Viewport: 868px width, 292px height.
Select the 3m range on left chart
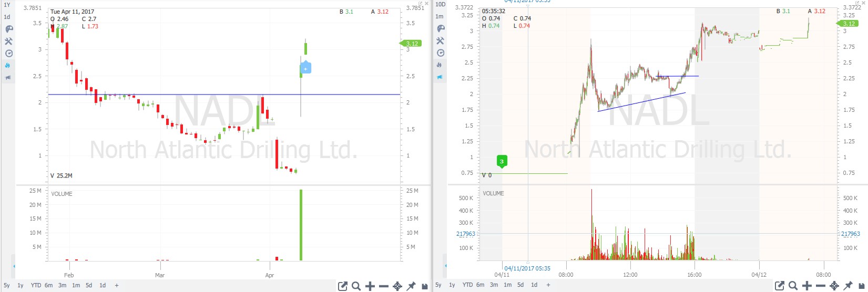(x=62, y=285)
